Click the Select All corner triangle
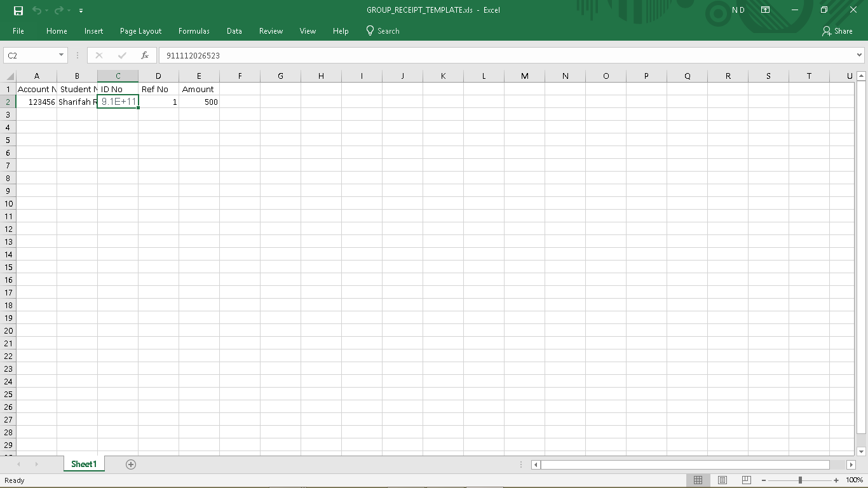 pyautogui.click(x=8, y=76)
